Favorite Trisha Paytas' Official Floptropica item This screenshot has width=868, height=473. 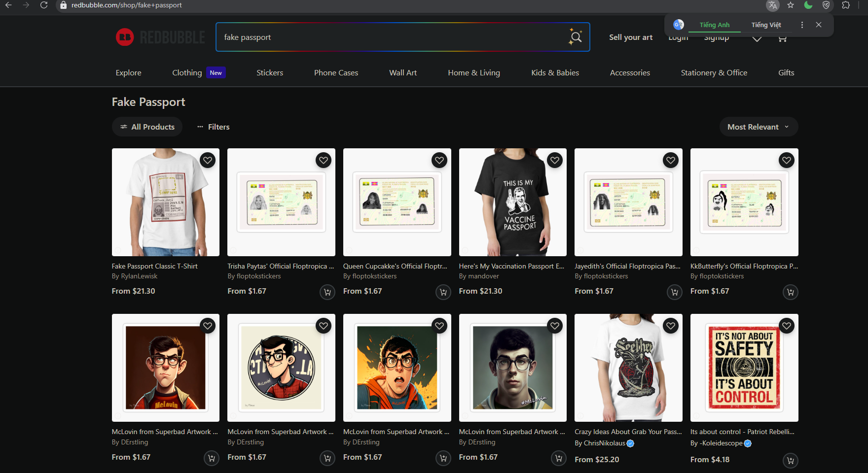coord(324,160)
